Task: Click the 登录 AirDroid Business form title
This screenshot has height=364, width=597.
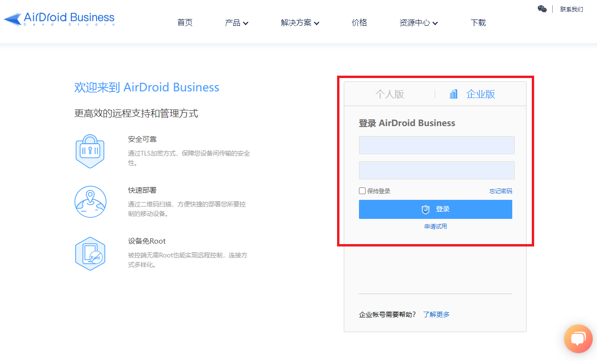Action: (x=407, y=123)
